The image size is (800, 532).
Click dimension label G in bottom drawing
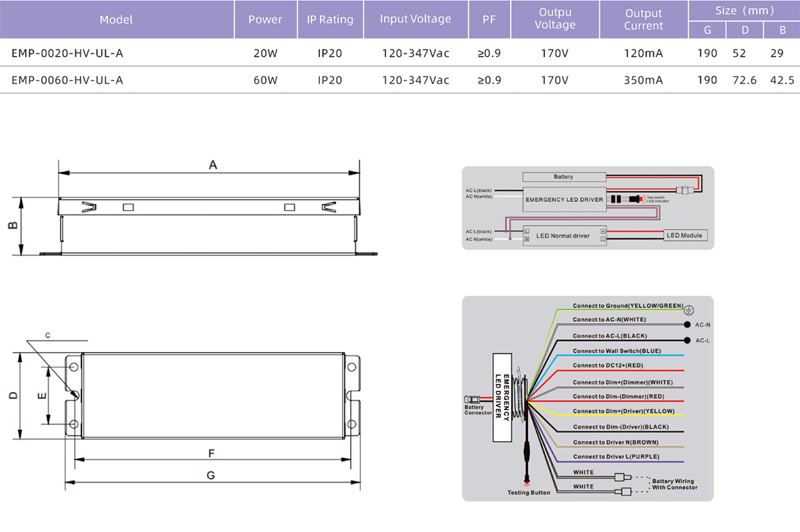point(211,475)
